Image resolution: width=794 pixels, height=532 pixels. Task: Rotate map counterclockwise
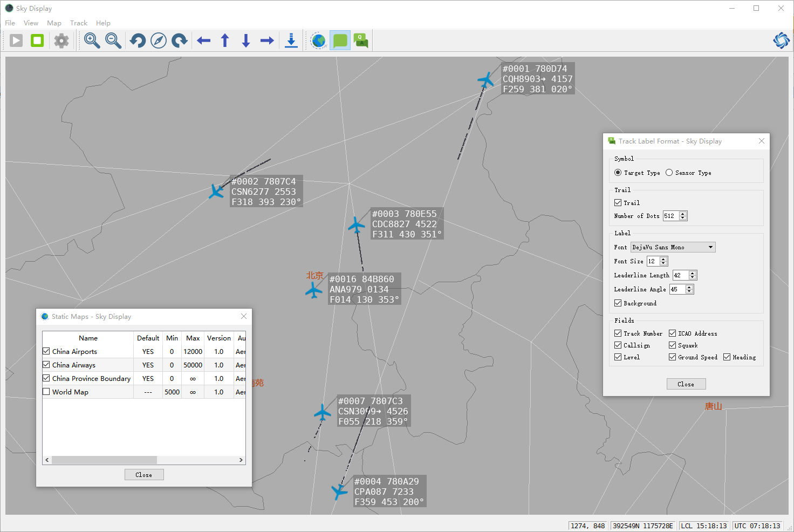[x=138, y=40]
